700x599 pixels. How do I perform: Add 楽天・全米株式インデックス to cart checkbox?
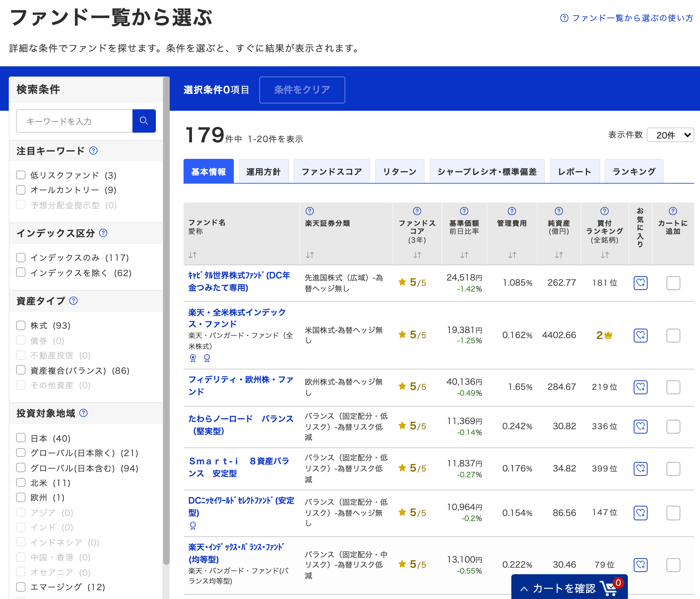673,335
